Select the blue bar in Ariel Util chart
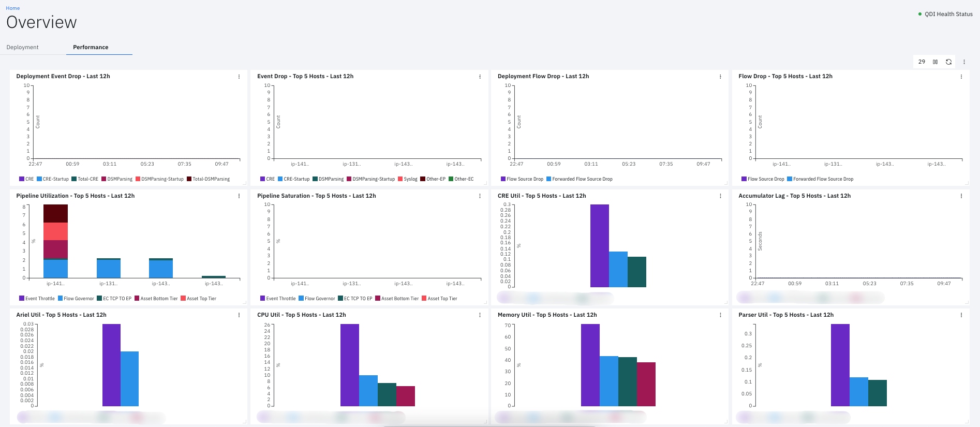The height and width of the screenshot is (427, 980). tap(129, 379)
